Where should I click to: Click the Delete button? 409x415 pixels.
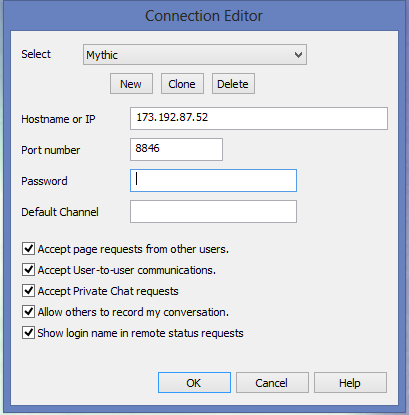coord(233,84)
